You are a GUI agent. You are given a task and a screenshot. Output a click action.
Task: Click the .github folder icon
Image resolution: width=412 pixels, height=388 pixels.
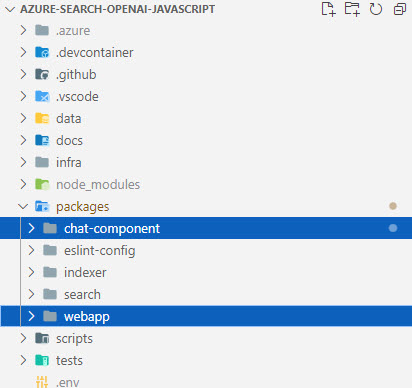[42, 74]
